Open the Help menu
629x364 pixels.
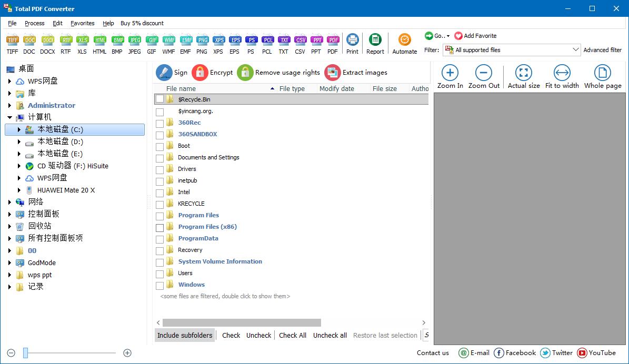tap(108, 23)
